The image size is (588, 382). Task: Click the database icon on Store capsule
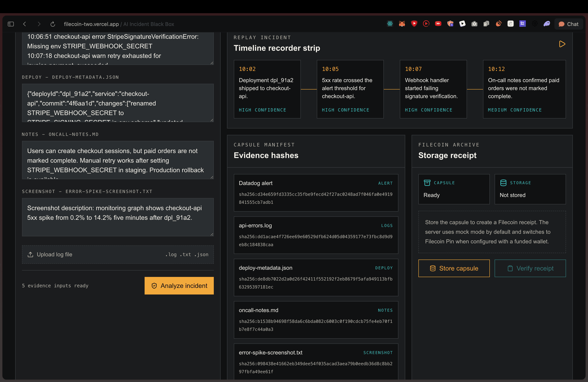coord(433,268)
